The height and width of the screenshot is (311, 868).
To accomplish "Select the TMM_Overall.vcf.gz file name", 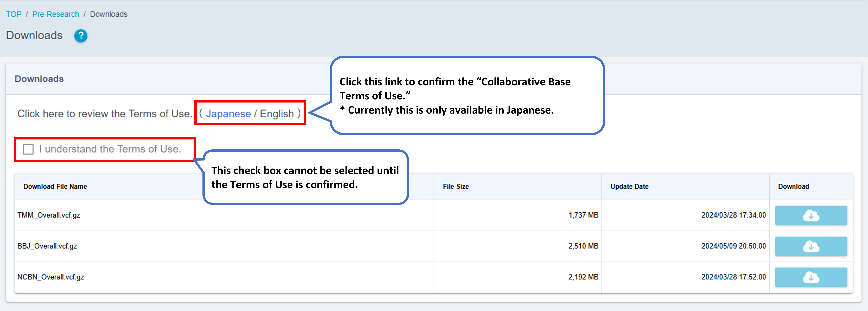I will coord(48,215).
